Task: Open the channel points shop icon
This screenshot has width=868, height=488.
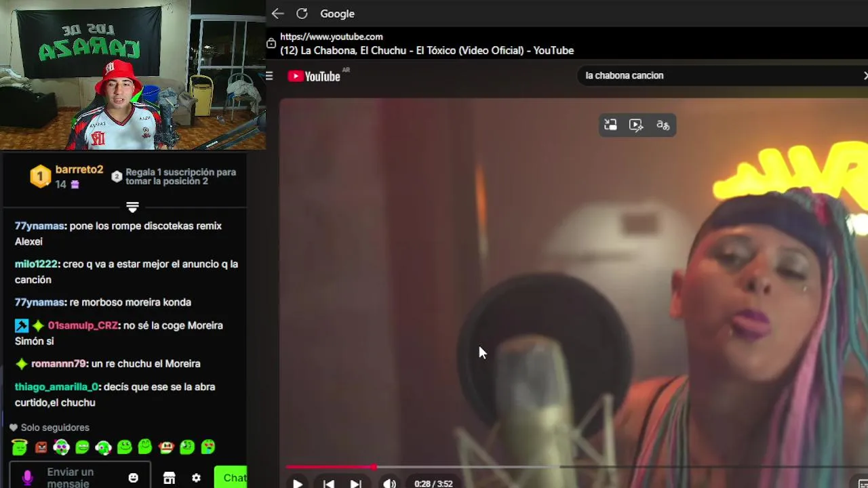Action: pyautogui.click(x=170, y=478)
